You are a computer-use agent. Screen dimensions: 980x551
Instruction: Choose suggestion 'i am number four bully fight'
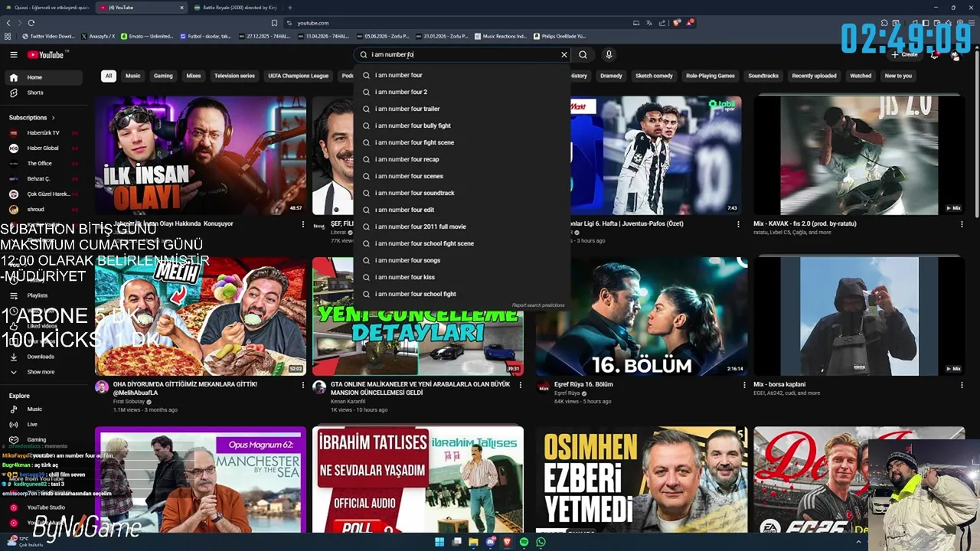[462, 126]
